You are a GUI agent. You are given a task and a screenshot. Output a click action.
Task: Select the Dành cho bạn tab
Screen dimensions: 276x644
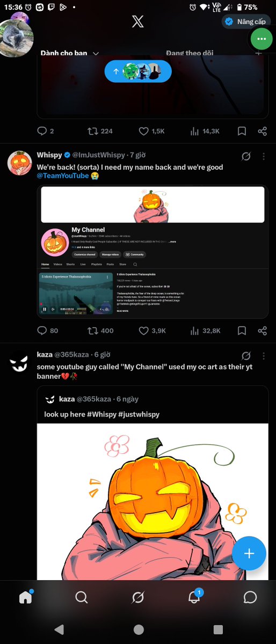click(x=64, y=53)
